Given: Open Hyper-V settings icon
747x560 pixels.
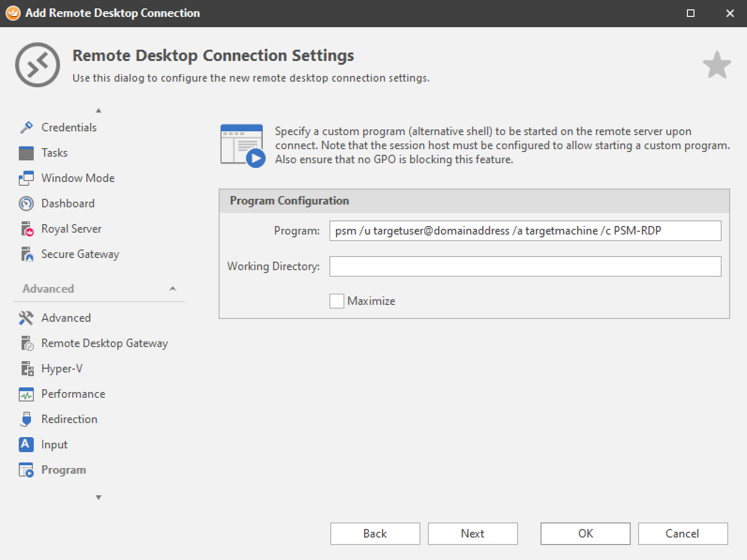Looking at the screenshot, I should coord(26,369).
